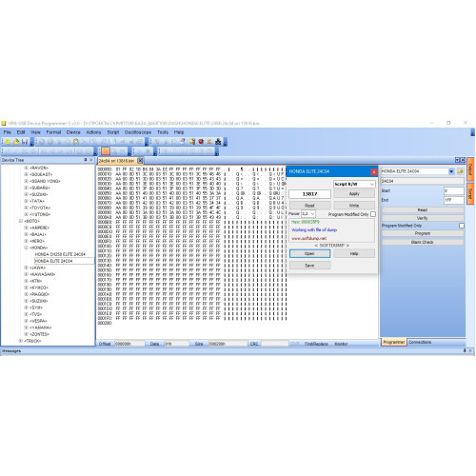Open the File menu
Viewport: 476px width, 476px height.
pos(8,132)
